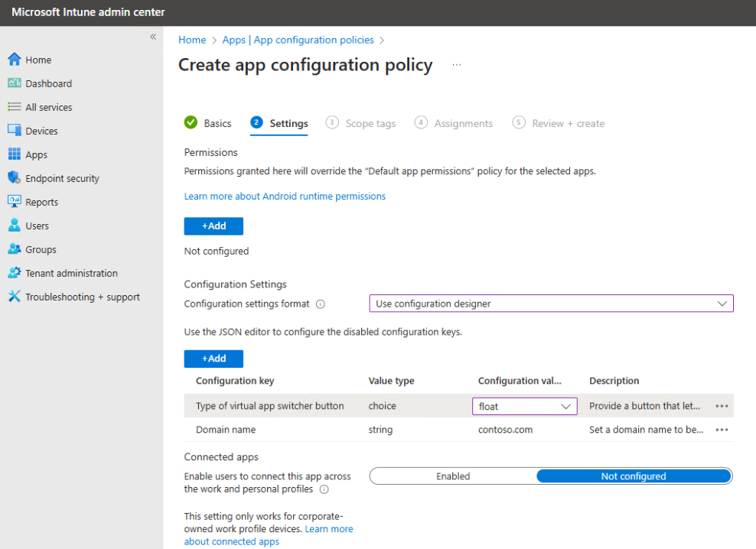Go to the Scope tags step
The width and height of the screenshot is (756, 549).
click(360, 123)
